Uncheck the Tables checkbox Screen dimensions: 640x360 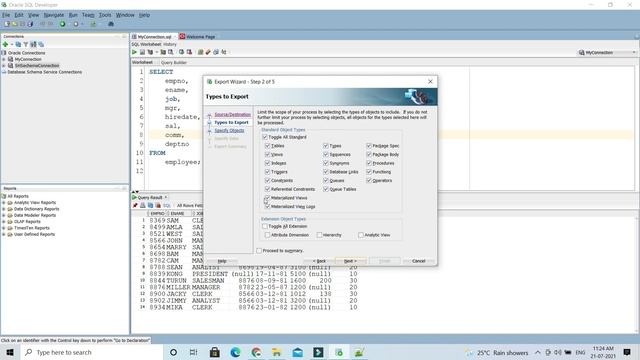[x=267, y=146]
